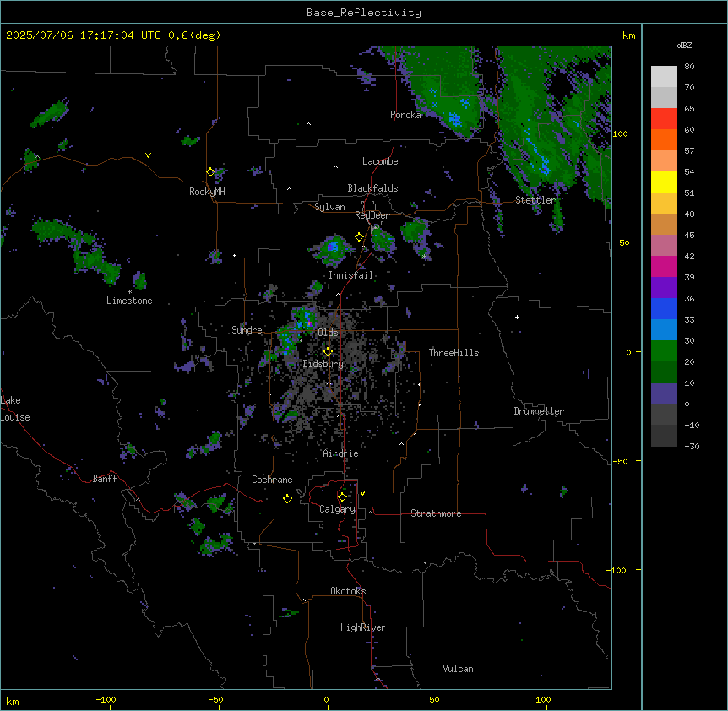Select the yellow diamond marker below Cochrane
728x711 pixels.
(287, 498)
